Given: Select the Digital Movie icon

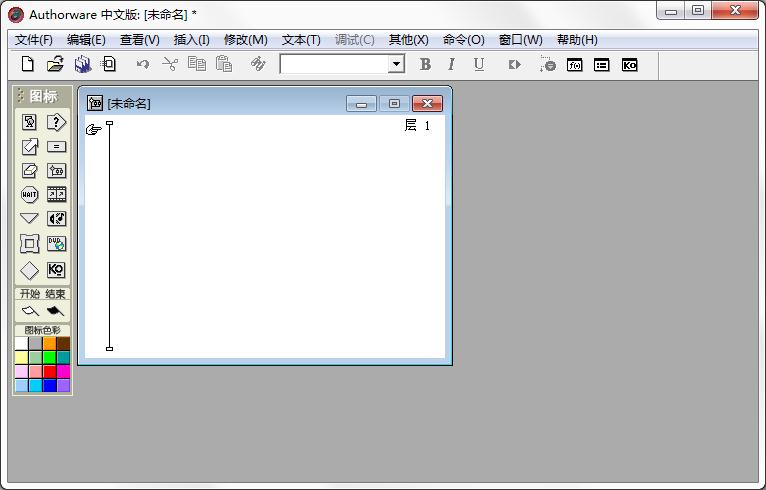Looking at the screenshot, I should (56, 194).
